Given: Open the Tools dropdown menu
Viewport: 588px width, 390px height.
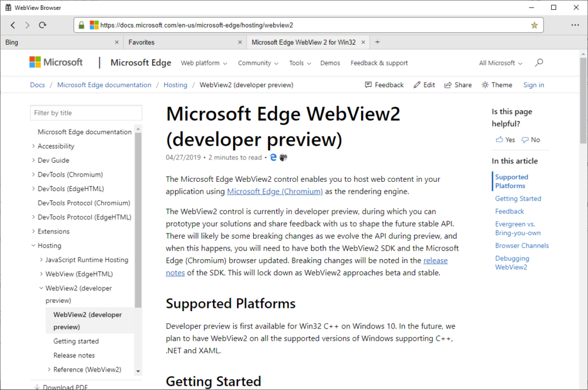Looking at the screenshot, I should point(300,63).
